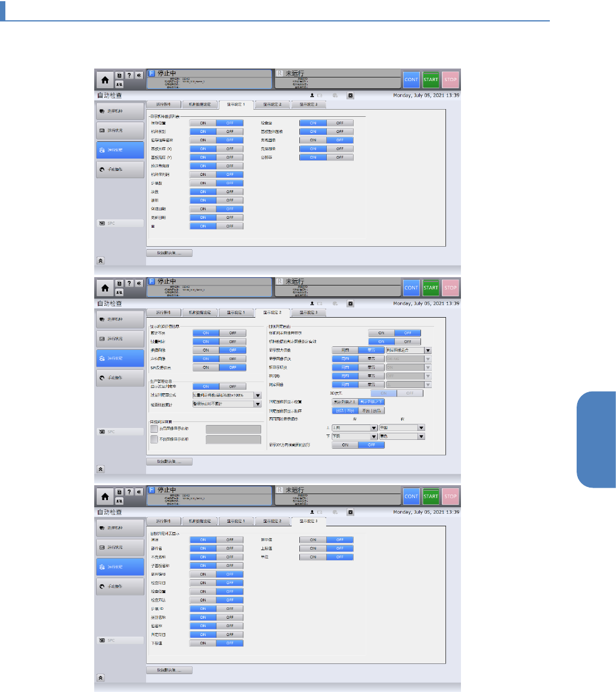The height and width of the screenshot is (692, 616).
Task: Select the 不良 | 良品 order option, 显示设定 2 screen
Action: tap(372, 411)
